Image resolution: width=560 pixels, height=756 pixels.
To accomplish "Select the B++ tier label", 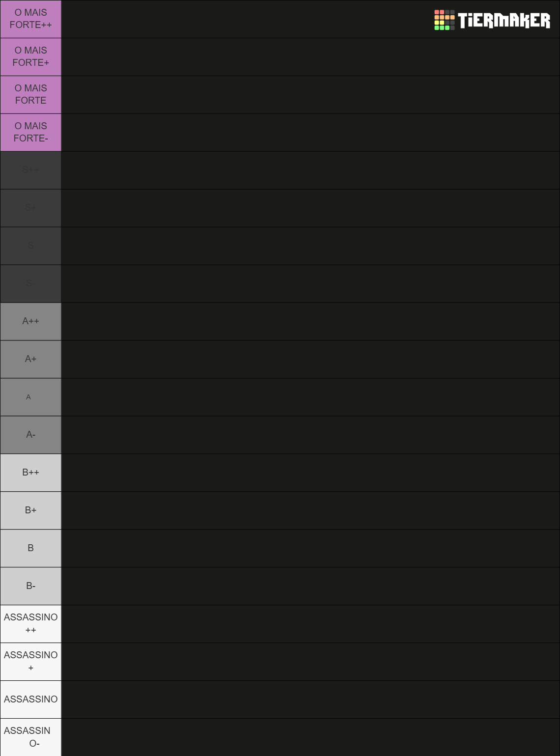I will pos(30,473).
